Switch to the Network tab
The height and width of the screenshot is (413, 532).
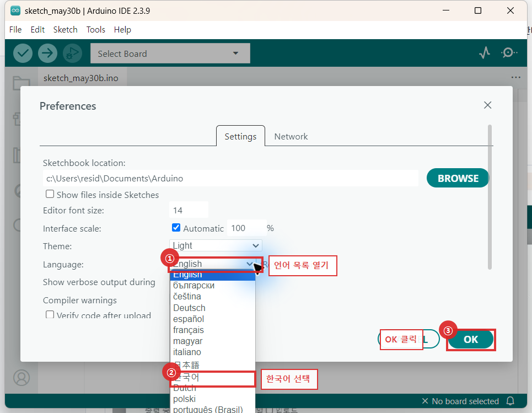click(291, 136)
